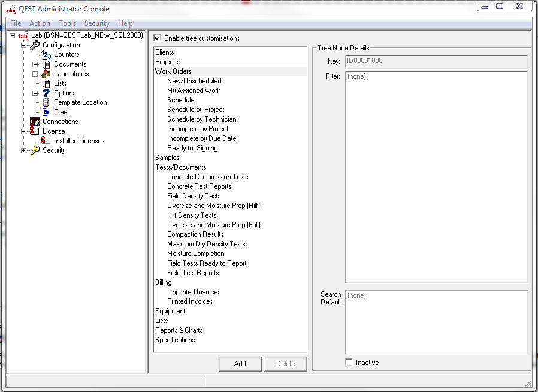Disable the Enable tree customisations checkbox
The height and width of the screenshot is (392, 538).
(158, 38)
